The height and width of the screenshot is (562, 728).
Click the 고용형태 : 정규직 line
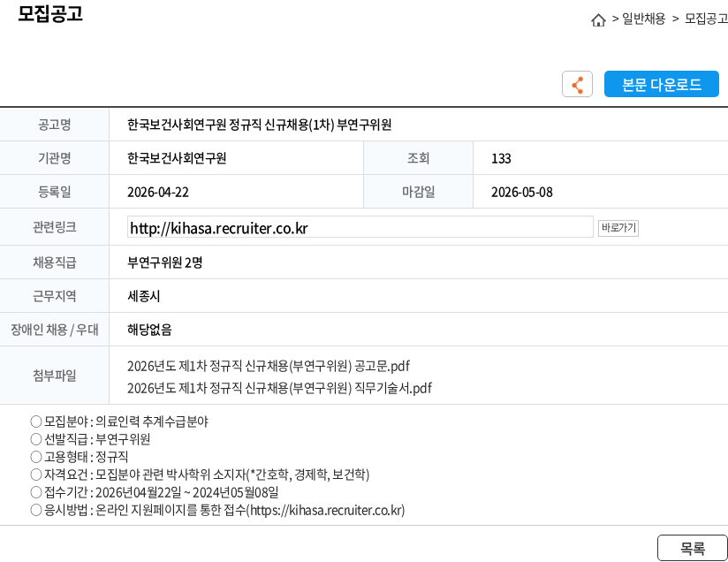pos(79,457)
